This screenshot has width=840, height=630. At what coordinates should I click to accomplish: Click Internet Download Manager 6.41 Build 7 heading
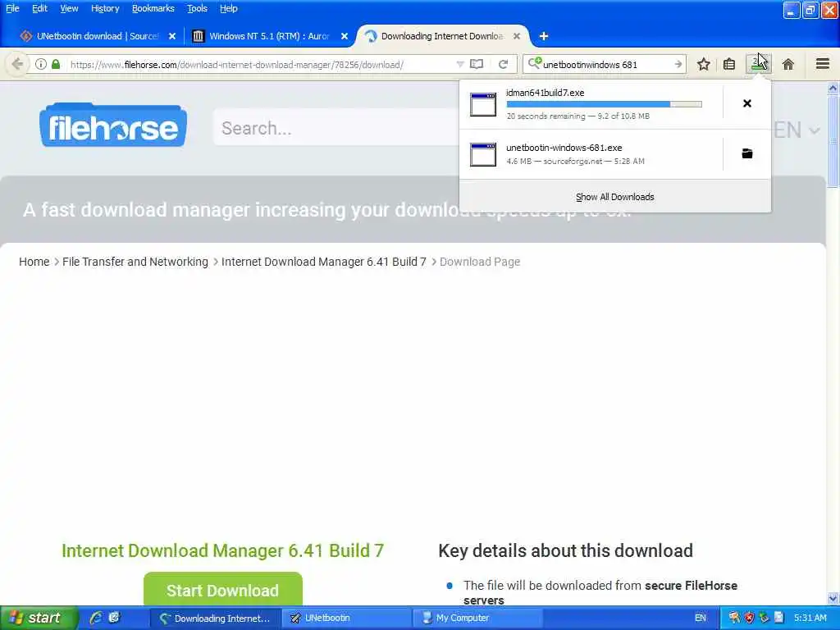click(x=223, y=550)
